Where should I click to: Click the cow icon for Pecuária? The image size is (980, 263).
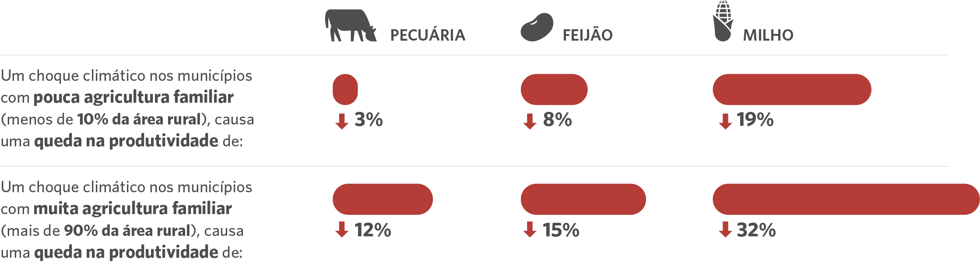point(351,25)
